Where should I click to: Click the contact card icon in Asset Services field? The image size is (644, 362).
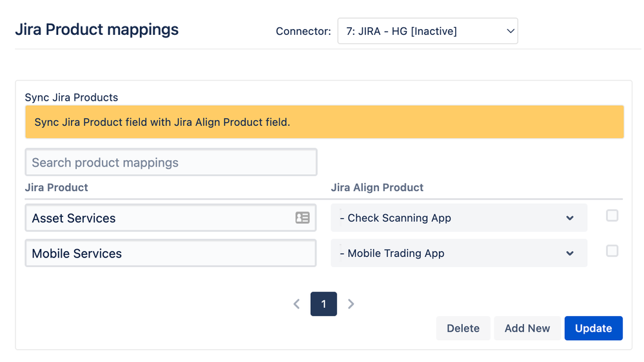(x=302, y=218)
